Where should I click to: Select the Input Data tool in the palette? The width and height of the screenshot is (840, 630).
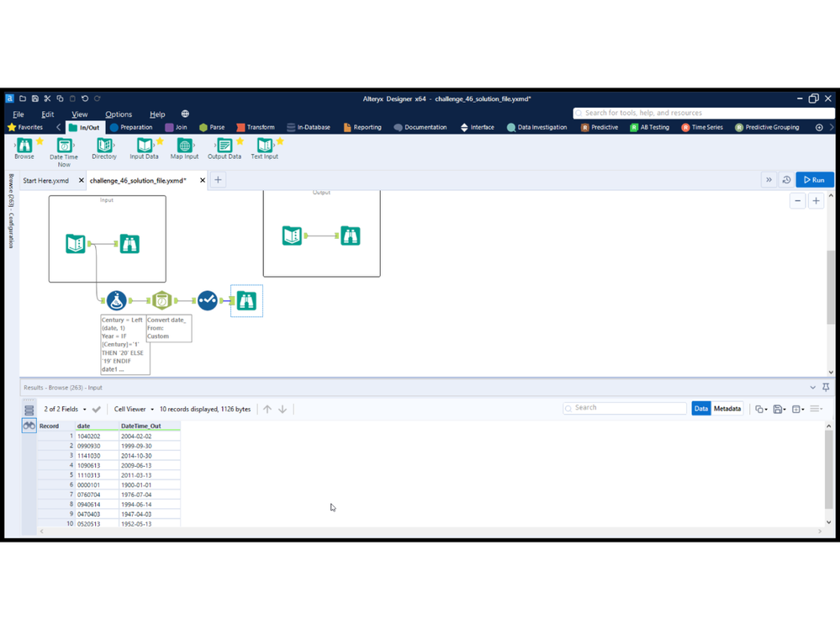click(144, 148)
